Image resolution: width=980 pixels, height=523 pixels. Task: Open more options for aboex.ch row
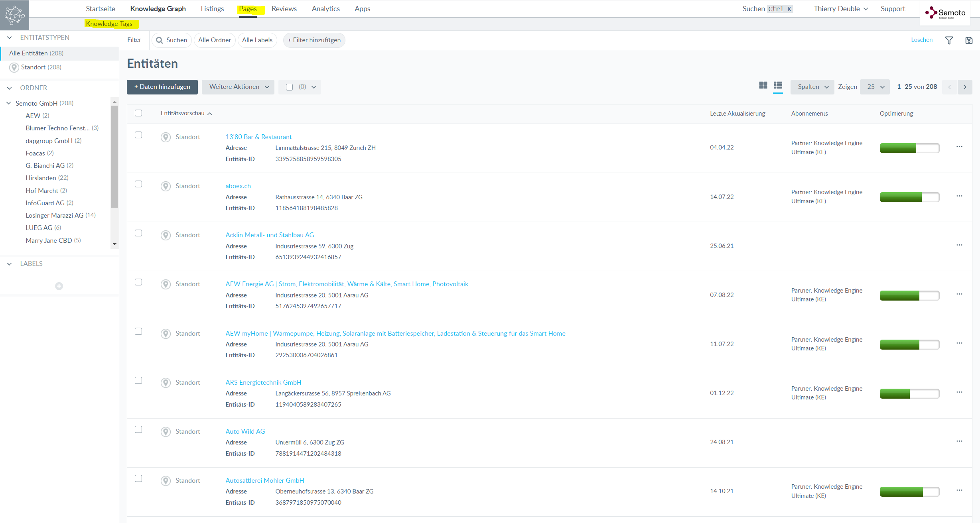coord(959,196)
